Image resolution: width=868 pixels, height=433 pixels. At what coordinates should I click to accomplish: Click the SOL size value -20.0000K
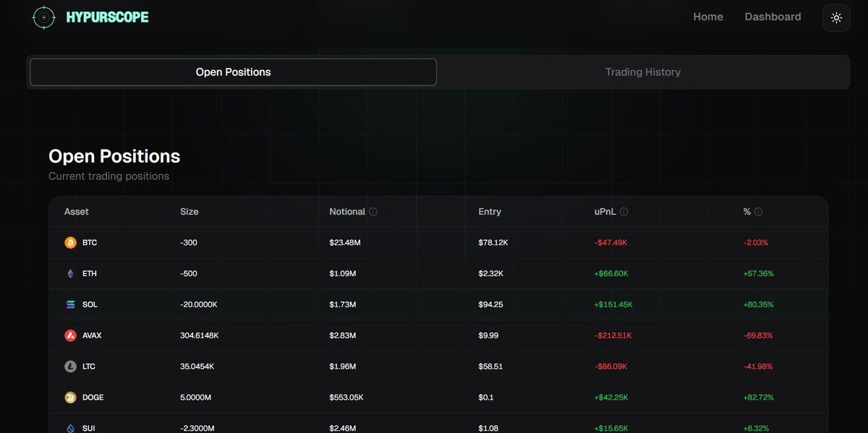coord(199,305)
